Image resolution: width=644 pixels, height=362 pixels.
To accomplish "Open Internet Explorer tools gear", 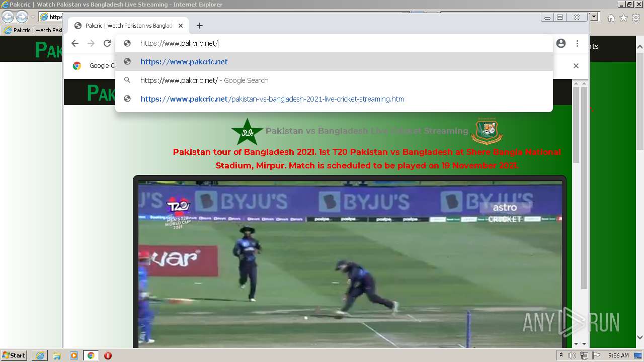I will click(x=636, y=18).
